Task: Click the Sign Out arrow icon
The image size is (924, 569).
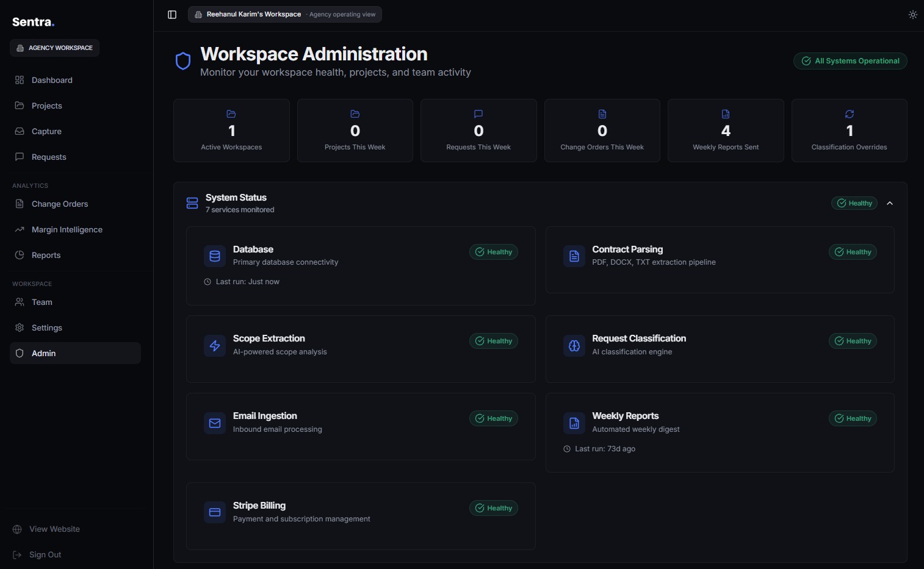Action: pyautogui.click(x=17, y=555)
